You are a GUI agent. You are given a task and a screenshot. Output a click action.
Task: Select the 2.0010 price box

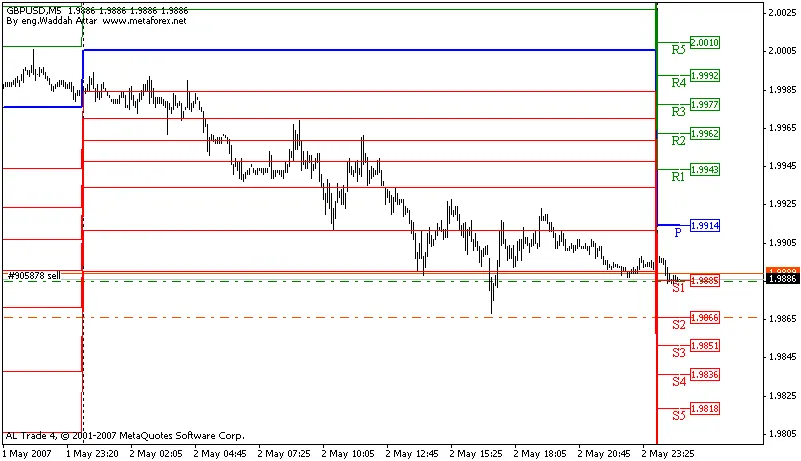pyautogui.click(x=705, y=43)
